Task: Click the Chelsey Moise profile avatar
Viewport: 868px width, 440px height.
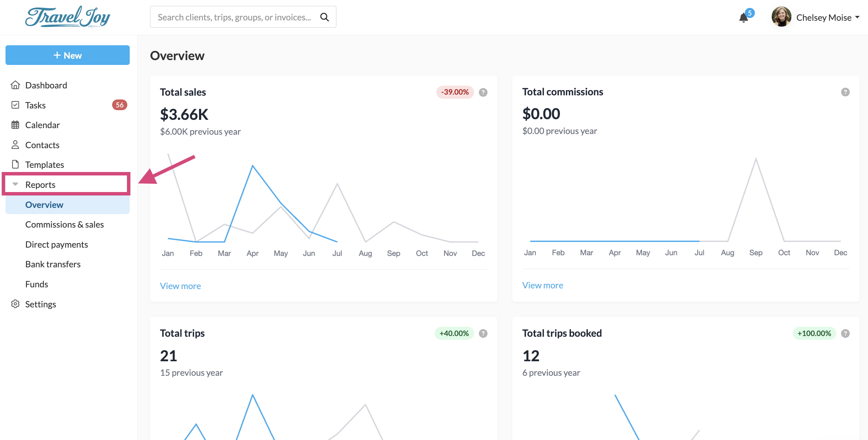Action: point(781,17)
